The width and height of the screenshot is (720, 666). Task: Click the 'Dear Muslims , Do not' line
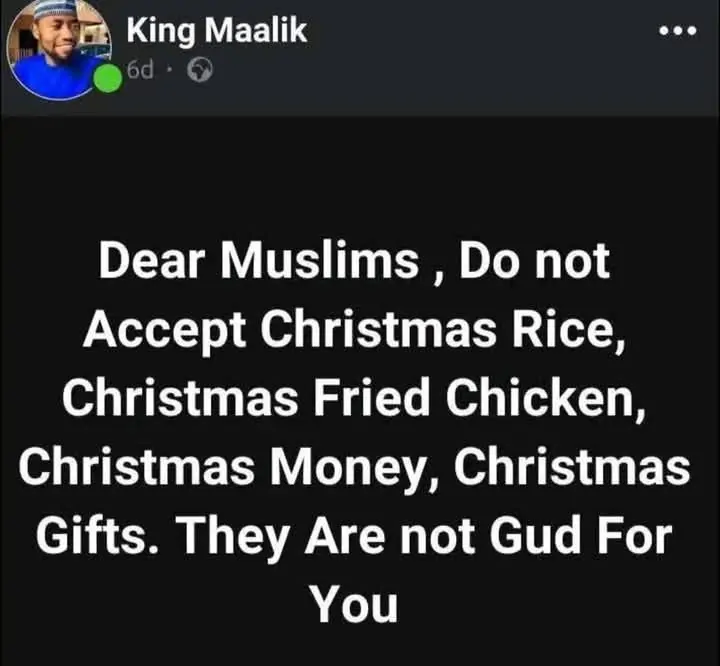354,262
